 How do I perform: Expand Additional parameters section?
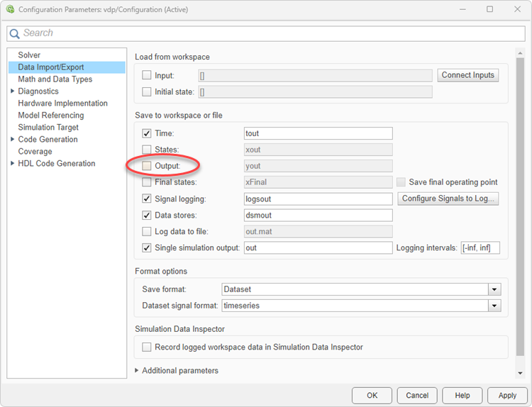pyautogui.click(x=137, y=370)
